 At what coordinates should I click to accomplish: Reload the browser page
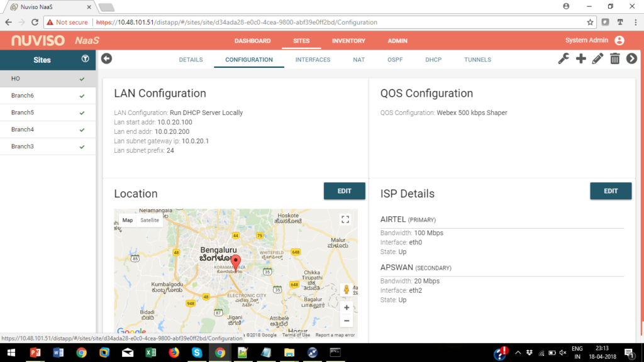click(35, 22)
